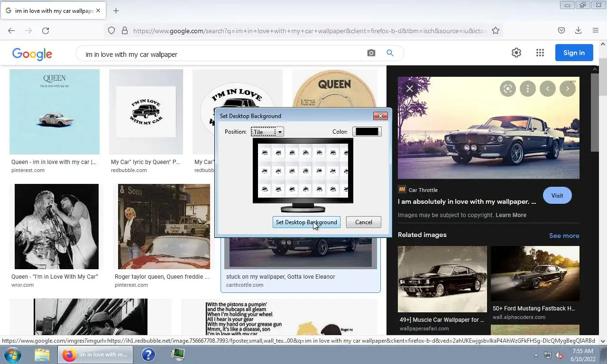Open the Windows Start button
The height and width of the screenshot is (364, 607).
click(x=13, y=355)
